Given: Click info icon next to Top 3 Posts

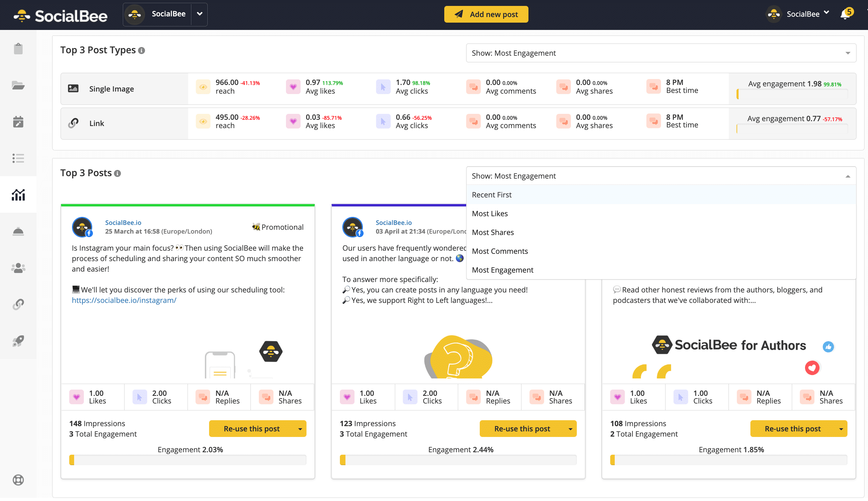Looking at the screenshot, I should (x=118, y=173).
